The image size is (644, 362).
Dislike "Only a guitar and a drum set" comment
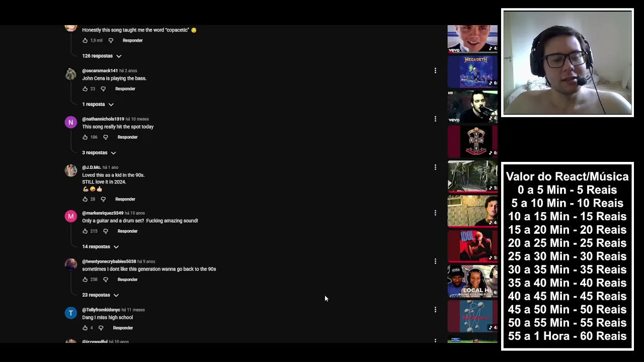click(x=106, y=231)
